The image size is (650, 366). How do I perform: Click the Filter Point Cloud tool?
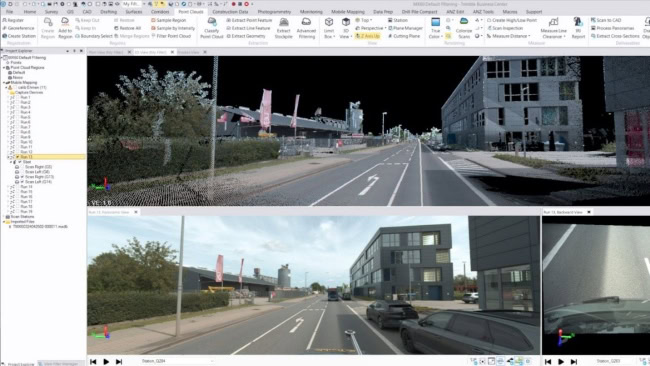tap(171, 36)
